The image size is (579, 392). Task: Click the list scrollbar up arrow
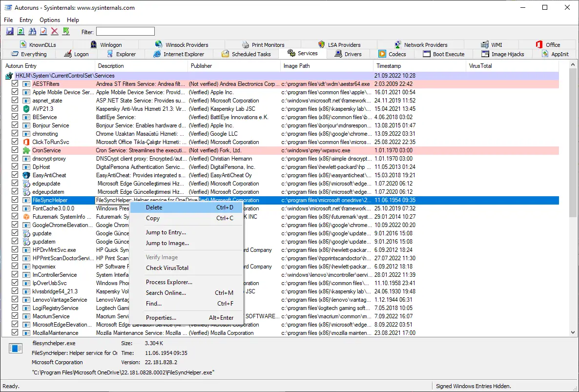(x=573, y=65)
